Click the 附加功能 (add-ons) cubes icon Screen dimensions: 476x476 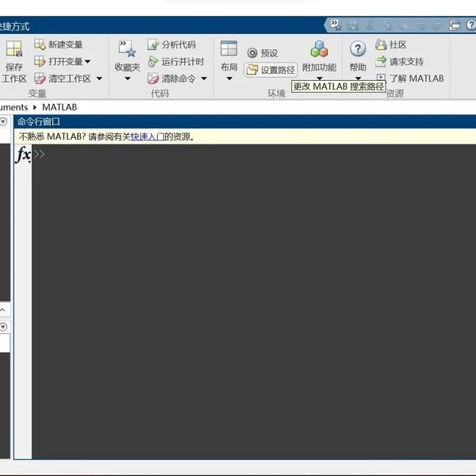click(319, 48)
